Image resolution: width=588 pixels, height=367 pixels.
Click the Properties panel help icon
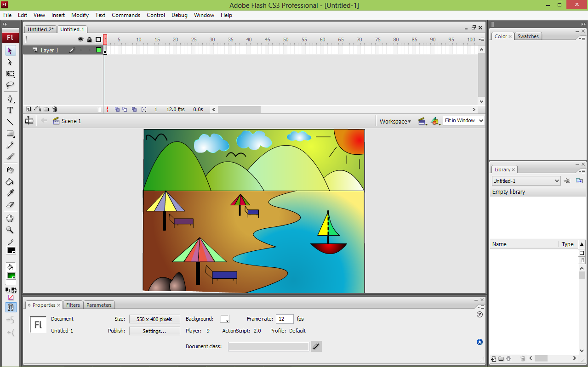point(480,315)
